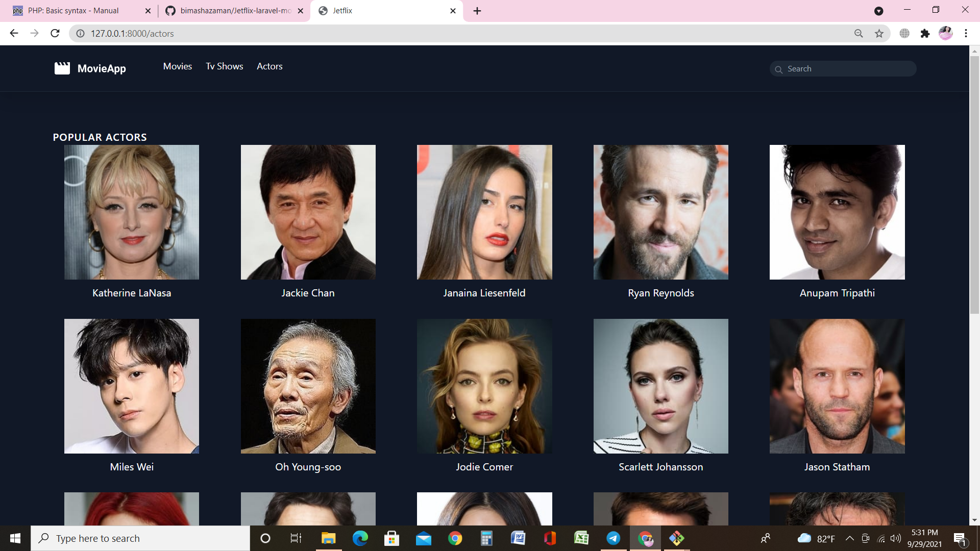Toggle the bookmark star for this page
Viewport: 980px width, 551px height.
point(879,33)
